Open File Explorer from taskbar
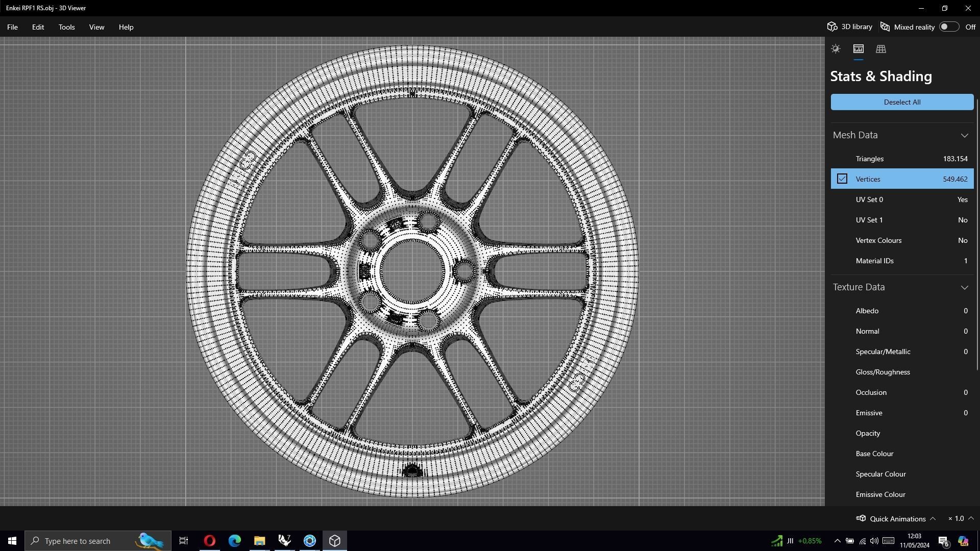980x551 pixels. tap(260, 541)
